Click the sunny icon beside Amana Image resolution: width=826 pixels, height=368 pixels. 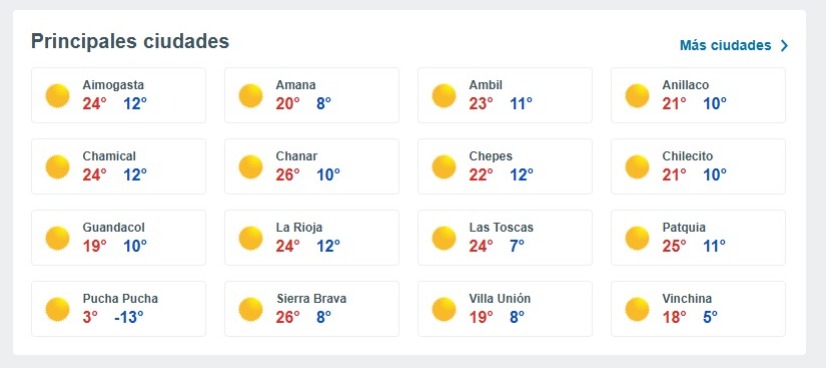pyautogui.click(x=251, y=95)
